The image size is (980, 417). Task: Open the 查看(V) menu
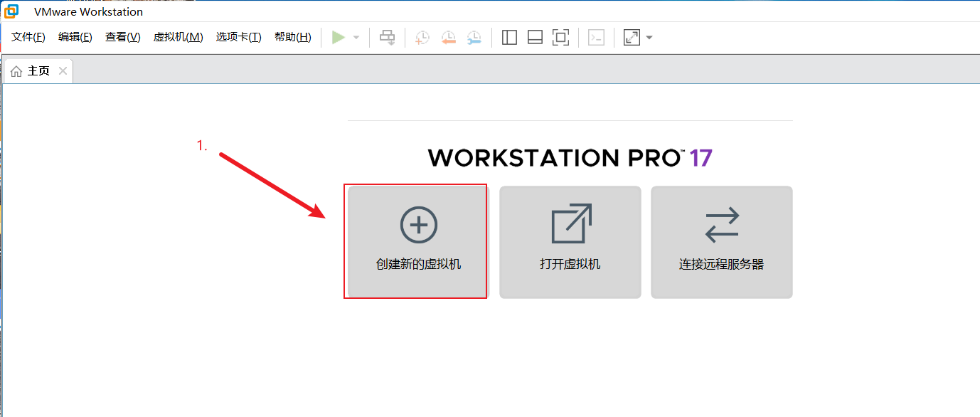point(123,37)
